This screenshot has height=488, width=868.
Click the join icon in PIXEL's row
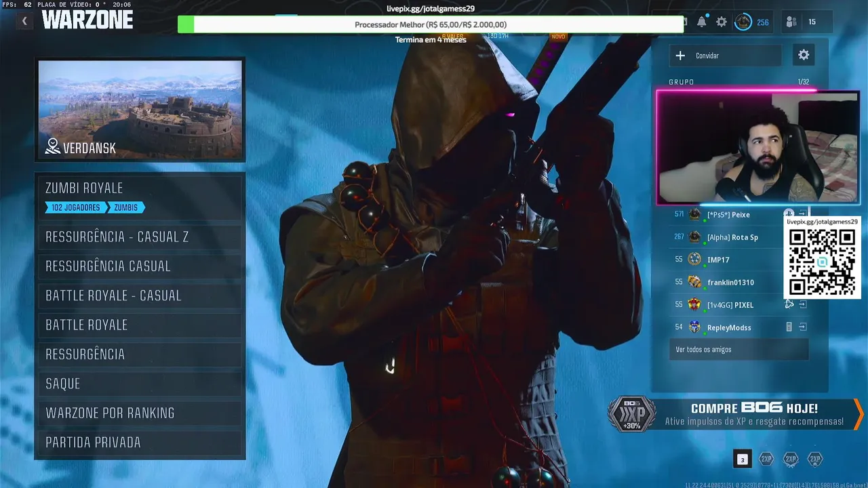coord(802,304)
